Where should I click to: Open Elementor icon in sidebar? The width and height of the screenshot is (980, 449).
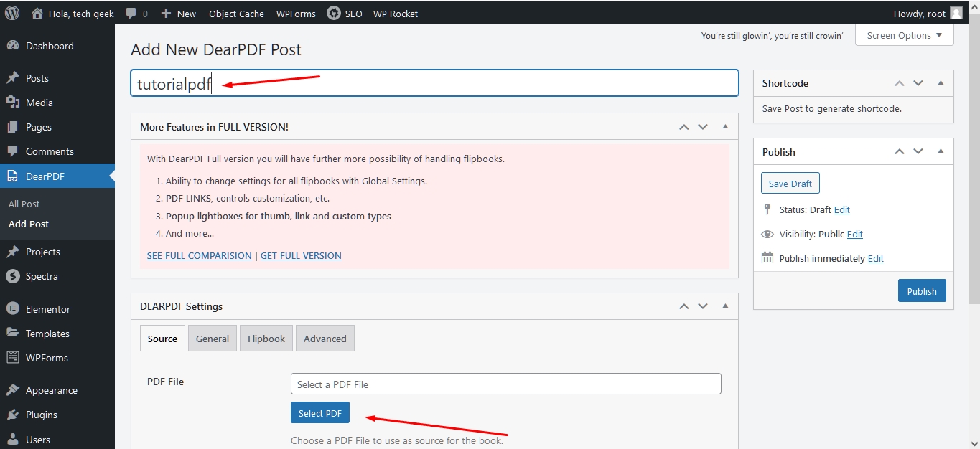pyautogui.click(x=12, y=309)
